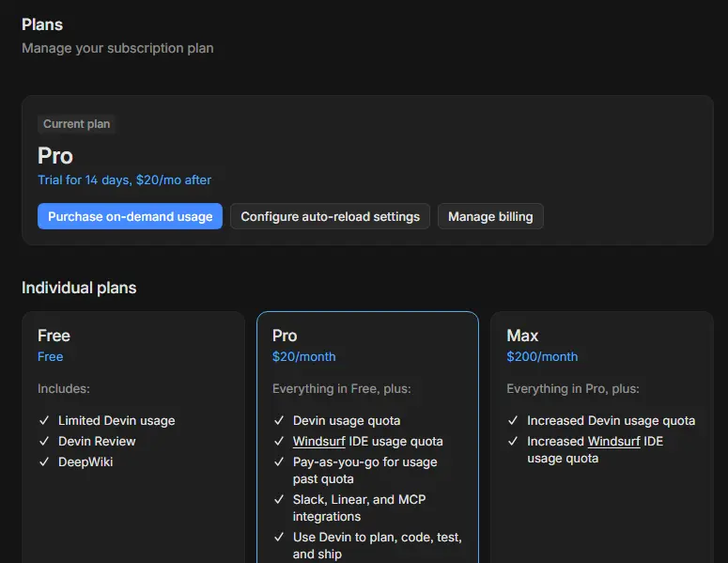Click 'Everything in Free, plus:' text
The height and width of the screenshot is (563, 728).
click(x=342, y=389)
